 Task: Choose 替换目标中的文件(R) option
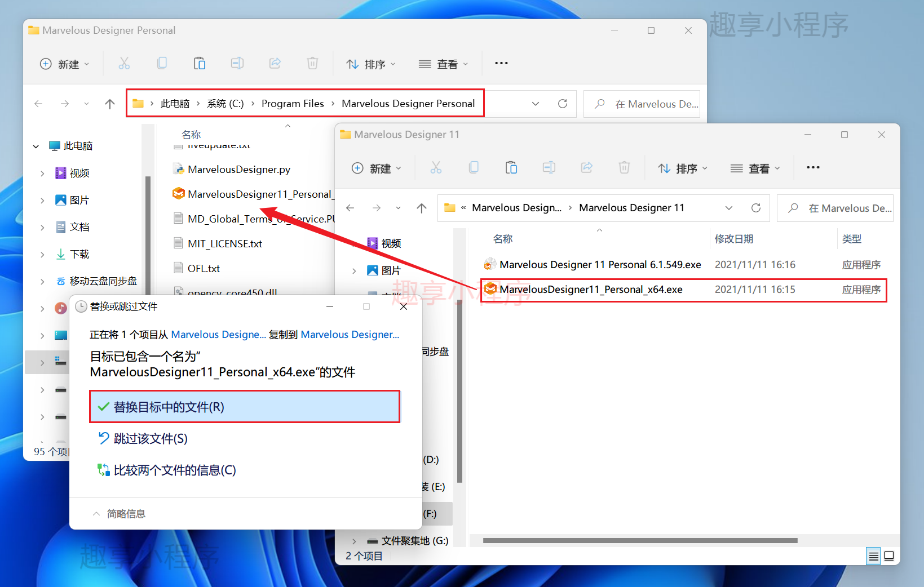[245, 407]
